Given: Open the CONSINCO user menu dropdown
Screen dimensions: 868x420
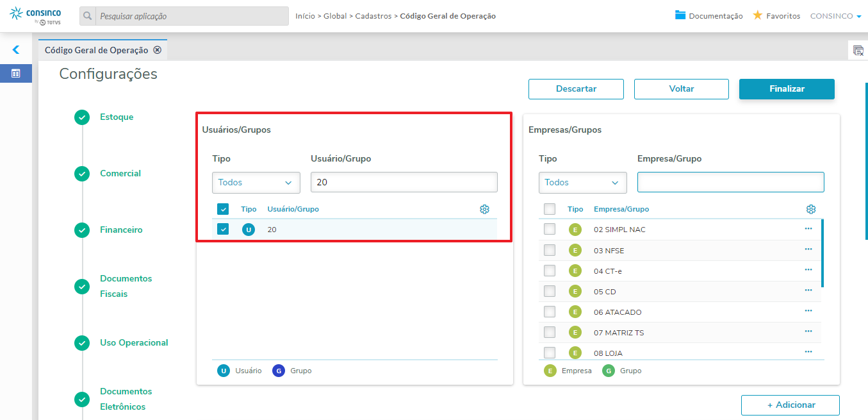Looking at the screenshot, I should (836, 16).
